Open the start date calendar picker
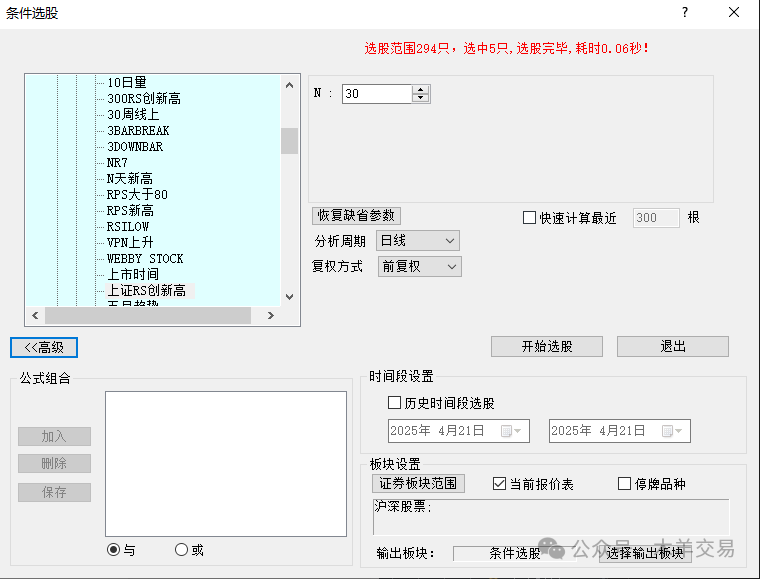This screenshot has height=579, width=760. click(x=511, y=431)
